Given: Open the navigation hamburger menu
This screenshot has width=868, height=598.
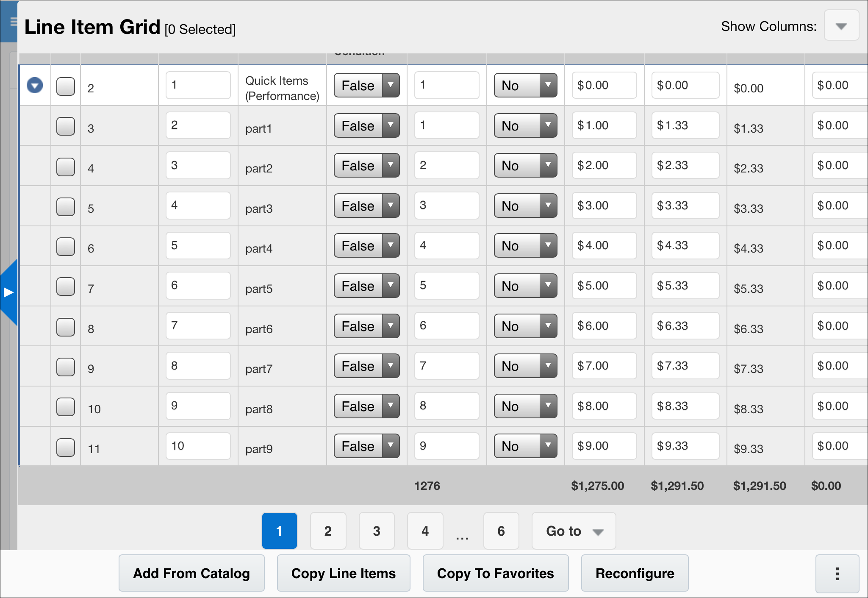Looking at the screenshot, I should [x=13, y=21].
